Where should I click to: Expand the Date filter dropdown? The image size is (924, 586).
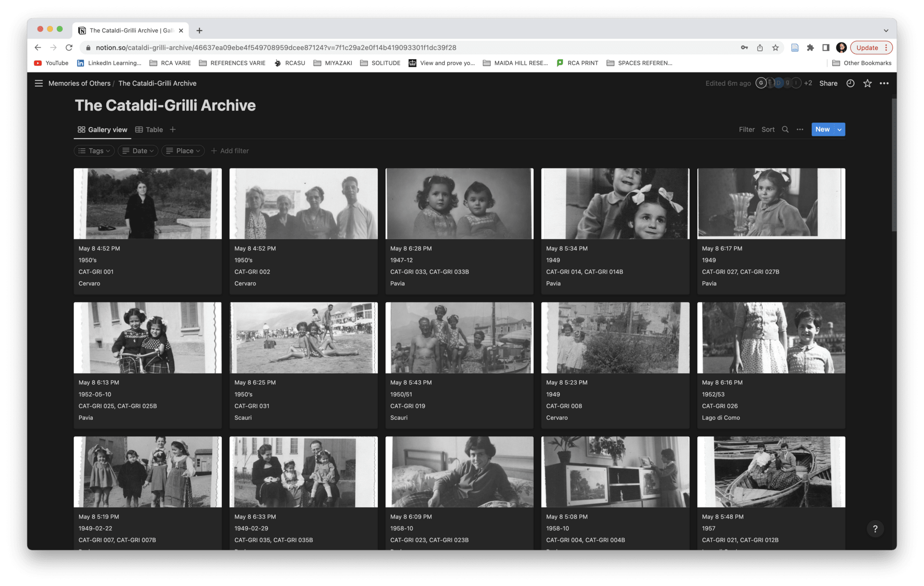click(x=140, y=150)
